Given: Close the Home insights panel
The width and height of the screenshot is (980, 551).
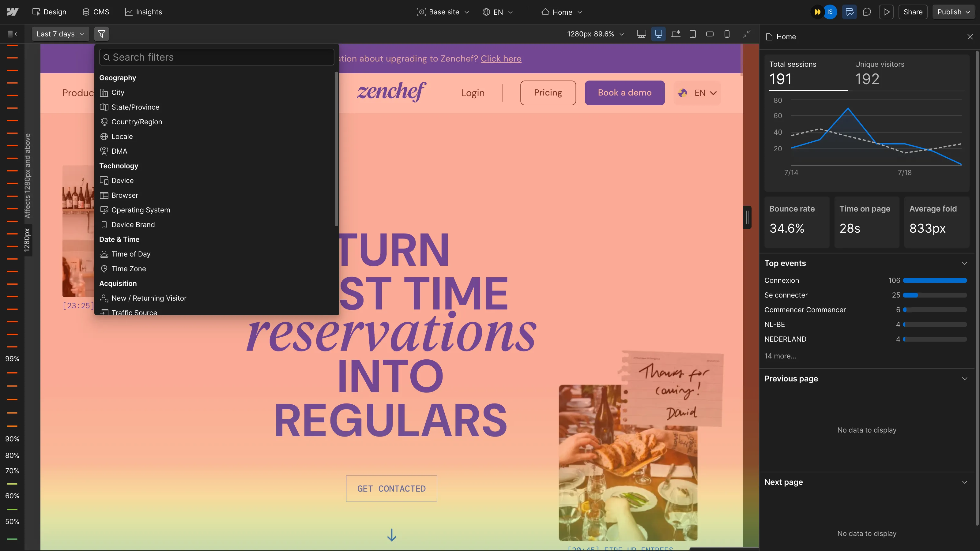Looking at the screenshot, I should [x=970, y=37].
